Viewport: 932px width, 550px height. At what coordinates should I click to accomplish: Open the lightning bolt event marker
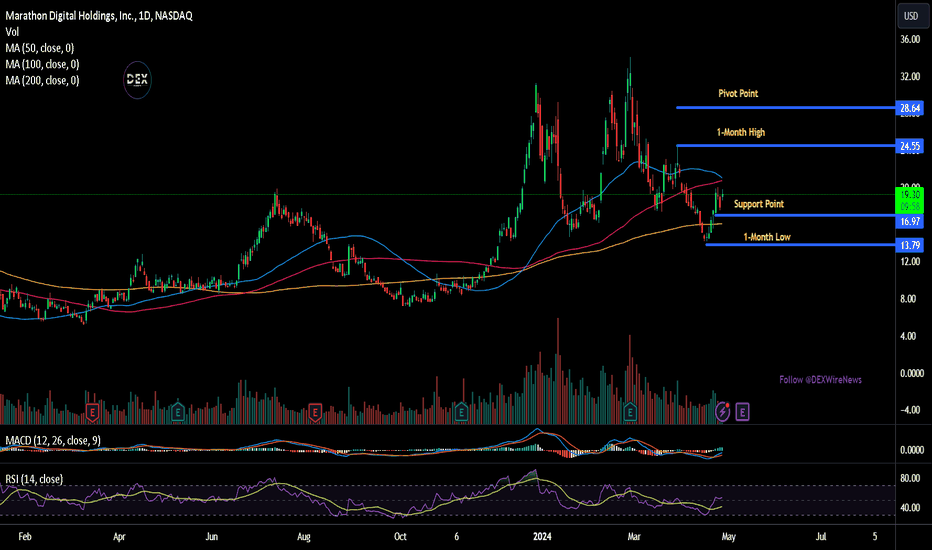[x=723, y=411]
